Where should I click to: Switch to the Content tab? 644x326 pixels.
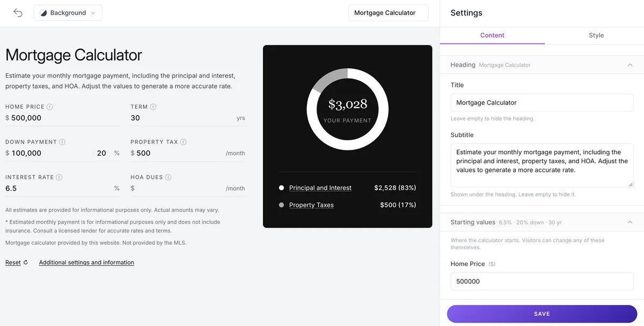[492, 35]
